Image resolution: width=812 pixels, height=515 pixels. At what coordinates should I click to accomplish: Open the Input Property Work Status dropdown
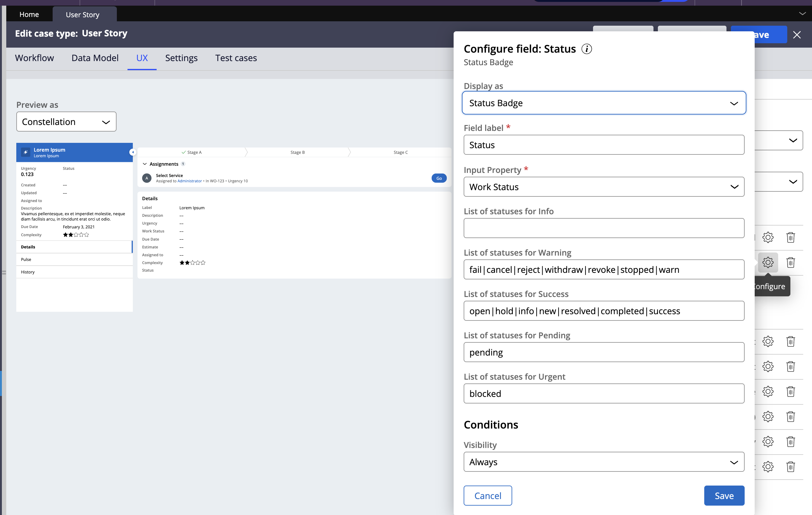point(604,187)
